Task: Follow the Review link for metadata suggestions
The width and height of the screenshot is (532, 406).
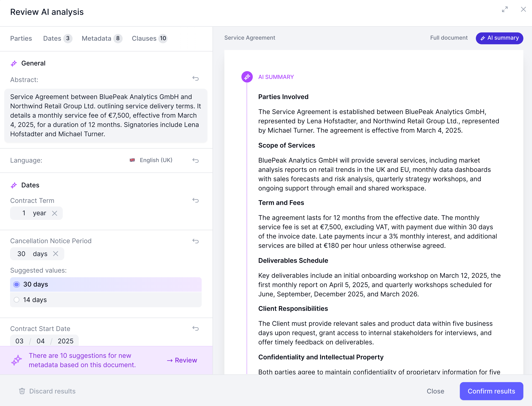Action: (182, 360)
